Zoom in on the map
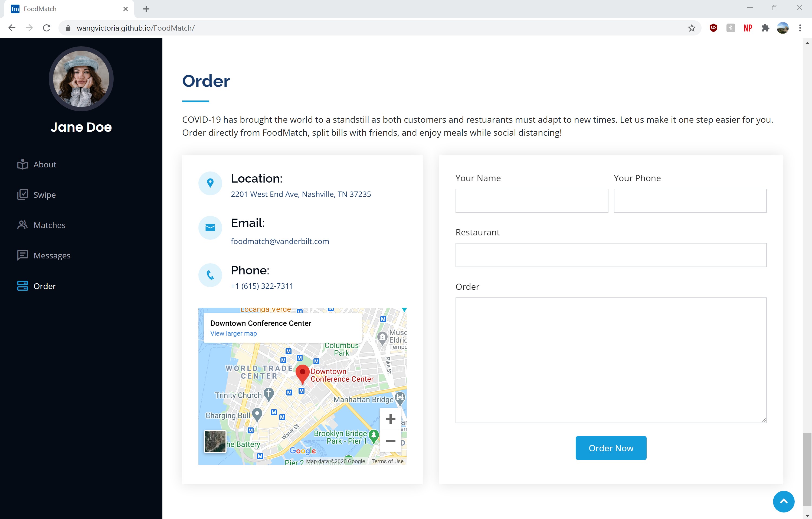The height and width of the screenshot is (519, 812). point(390,419)
